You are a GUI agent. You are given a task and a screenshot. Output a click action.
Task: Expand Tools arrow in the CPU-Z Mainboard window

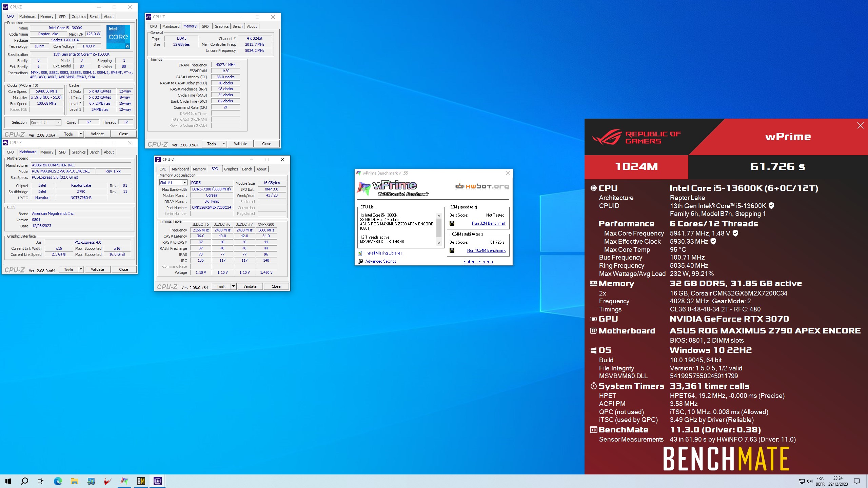click(x=81, y=269)
